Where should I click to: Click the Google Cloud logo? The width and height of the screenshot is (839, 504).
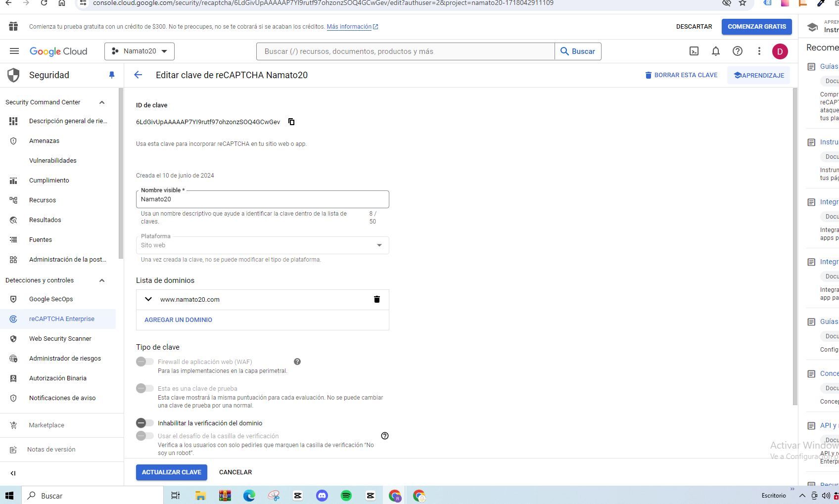click(x=58, y=51)
